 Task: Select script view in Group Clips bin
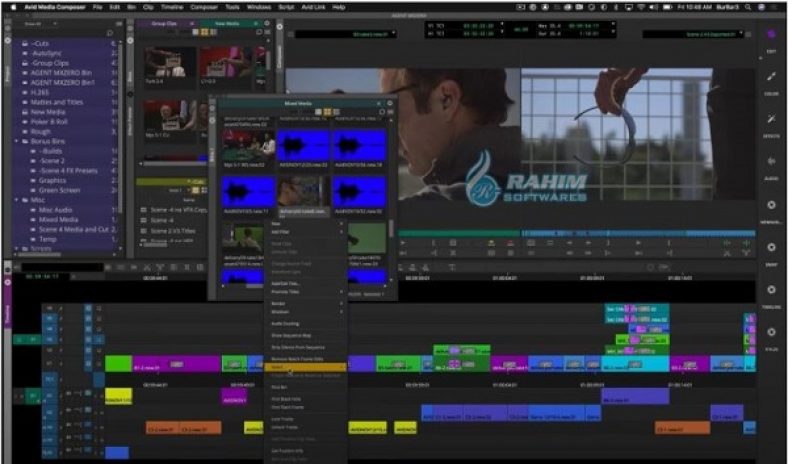click(213, 32)
